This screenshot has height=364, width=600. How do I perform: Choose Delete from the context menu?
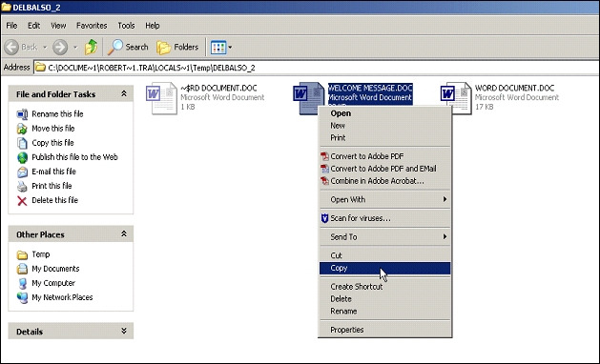(385, 299)
